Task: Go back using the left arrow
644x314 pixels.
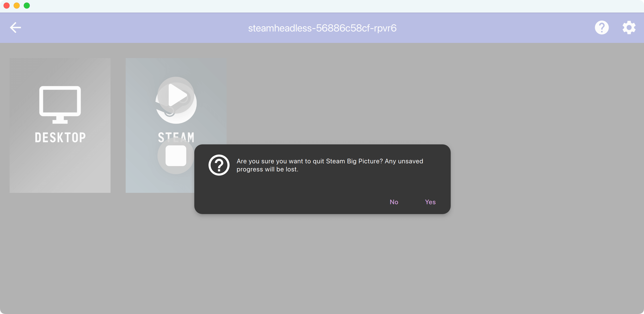Action: point(15,28)
